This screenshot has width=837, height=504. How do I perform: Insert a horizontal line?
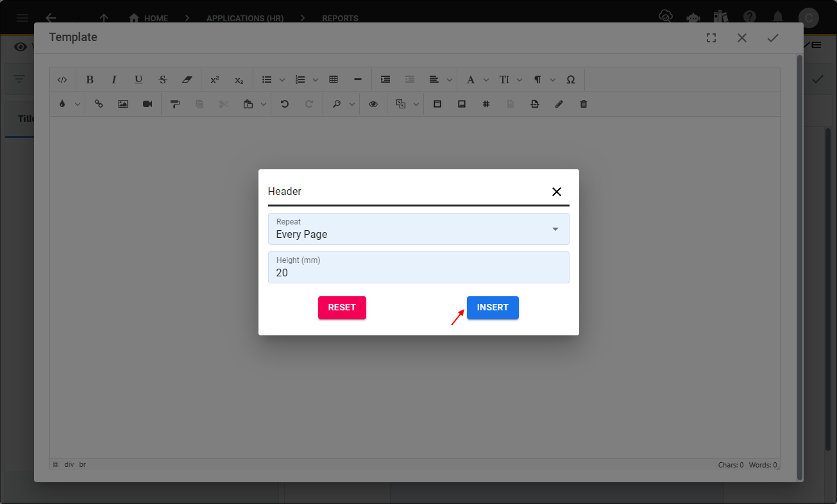[357, 80]
